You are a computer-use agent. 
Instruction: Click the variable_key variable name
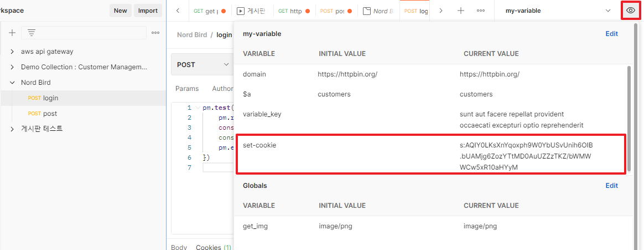point(262,114)
